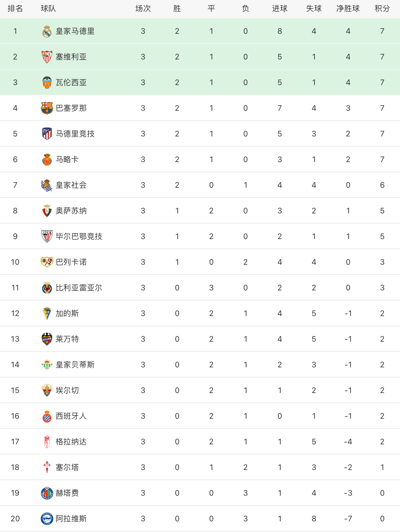This screenshot has height=532, width=400.
Task: Select the Mallorca team crest
Action: tap(47, 160)
